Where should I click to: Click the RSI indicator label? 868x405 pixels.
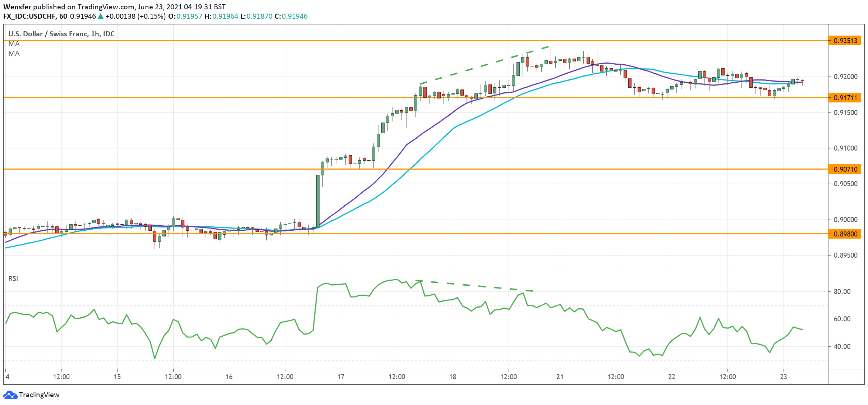(13, 279)
